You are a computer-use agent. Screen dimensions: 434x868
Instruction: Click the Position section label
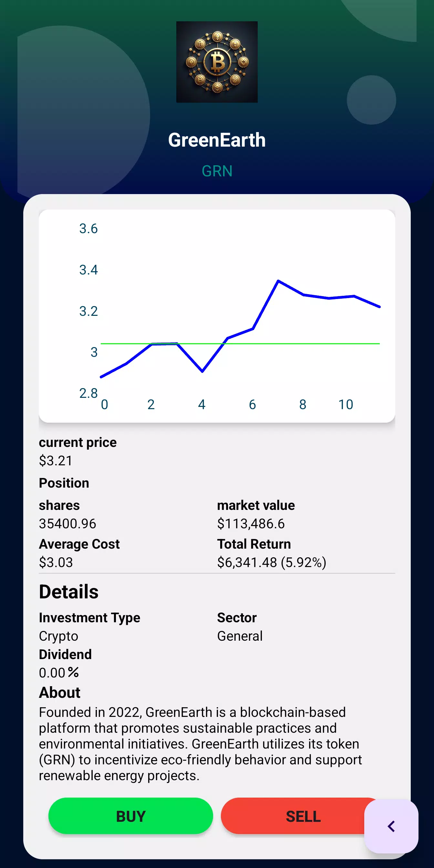(x=64, y=483)
